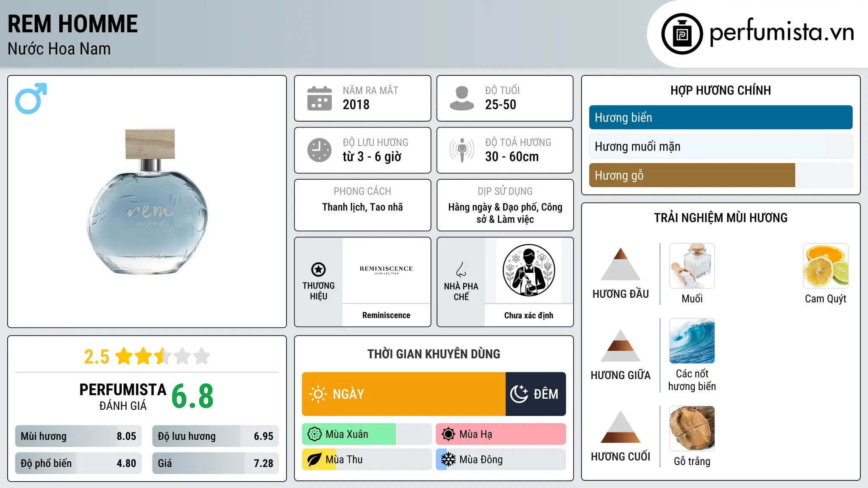This screenshot has height=488, width=868.
Task: Click the nose icon above Nhà pha chế
Action: [461, 269]
